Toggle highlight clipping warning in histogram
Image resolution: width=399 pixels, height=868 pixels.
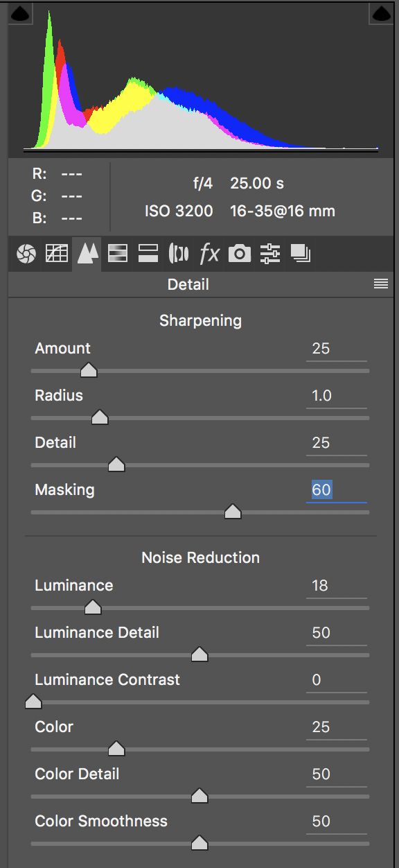point(382,14)
